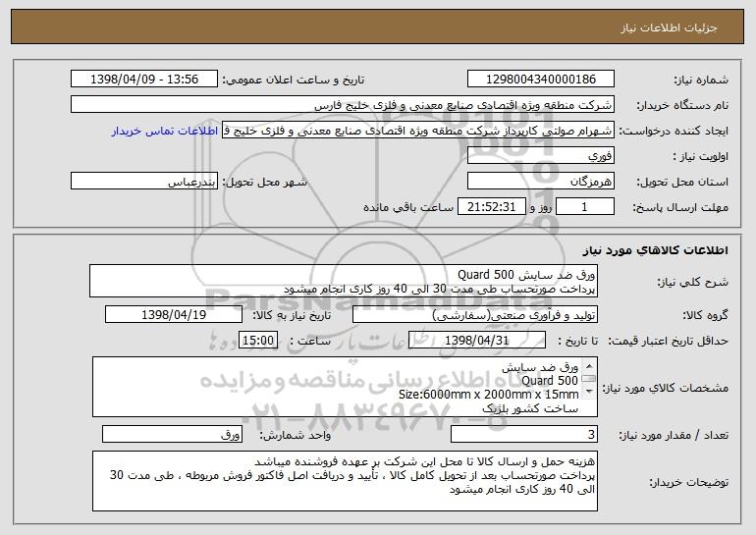Click the label استان محل تحویل
756x535 pixels.
[x=682, y=182]
